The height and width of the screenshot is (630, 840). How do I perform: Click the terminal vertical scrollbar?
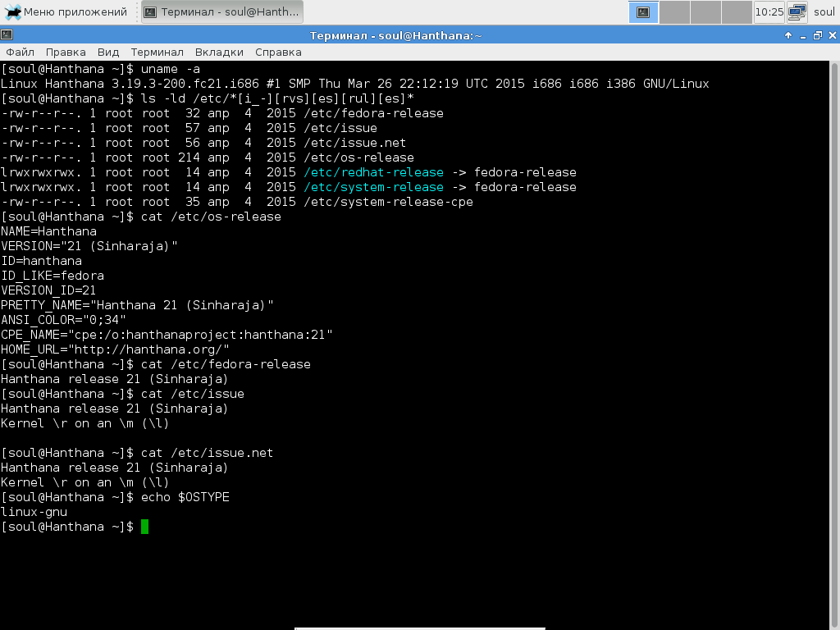[x=834, y=345]
